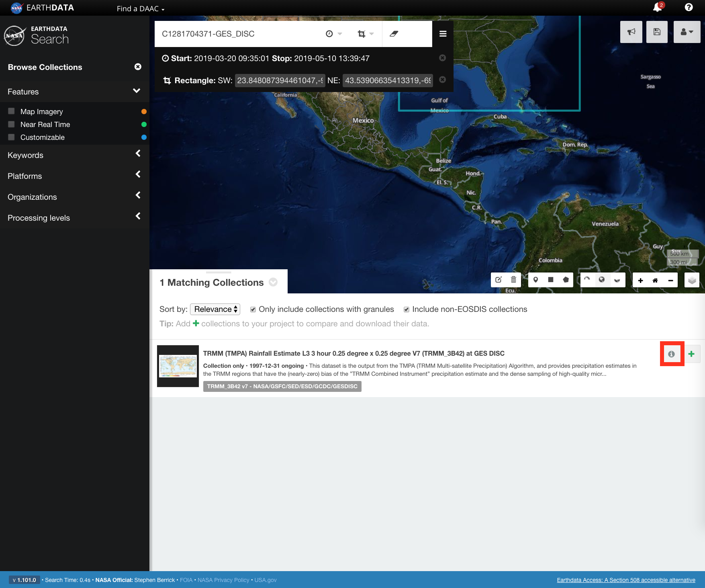The width and height of the screenshot is (705, 588).
Task: Open Earthdata Access Section 508 alternative link
Action: (626, 580)
